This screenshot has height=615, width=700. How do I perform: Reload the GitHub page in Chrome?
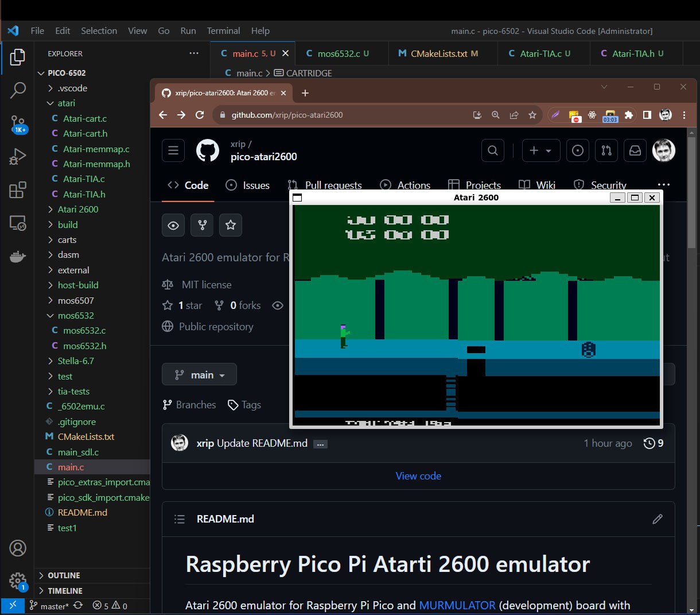tap(200, 115)
